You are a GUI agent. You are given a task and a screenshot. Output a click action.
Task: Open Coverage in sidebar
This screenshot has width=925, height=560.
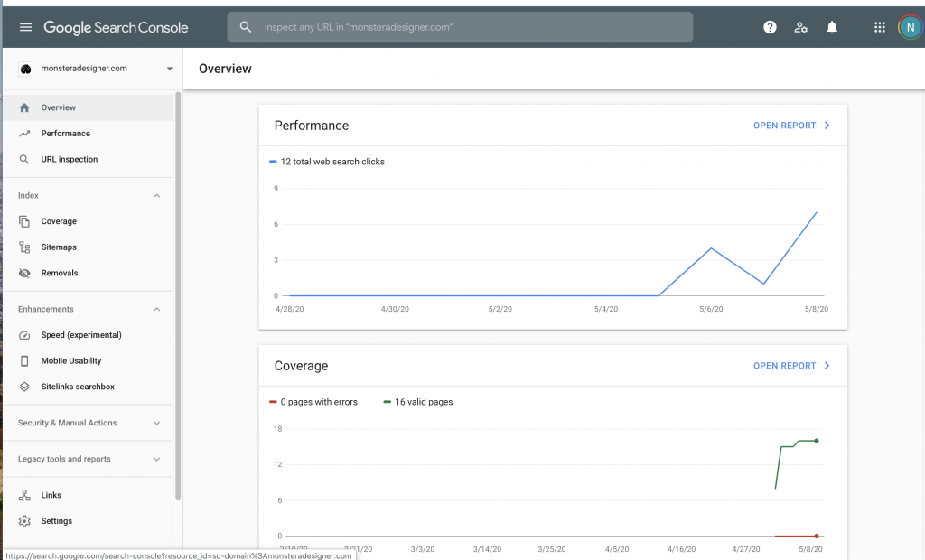coord(89,221)
